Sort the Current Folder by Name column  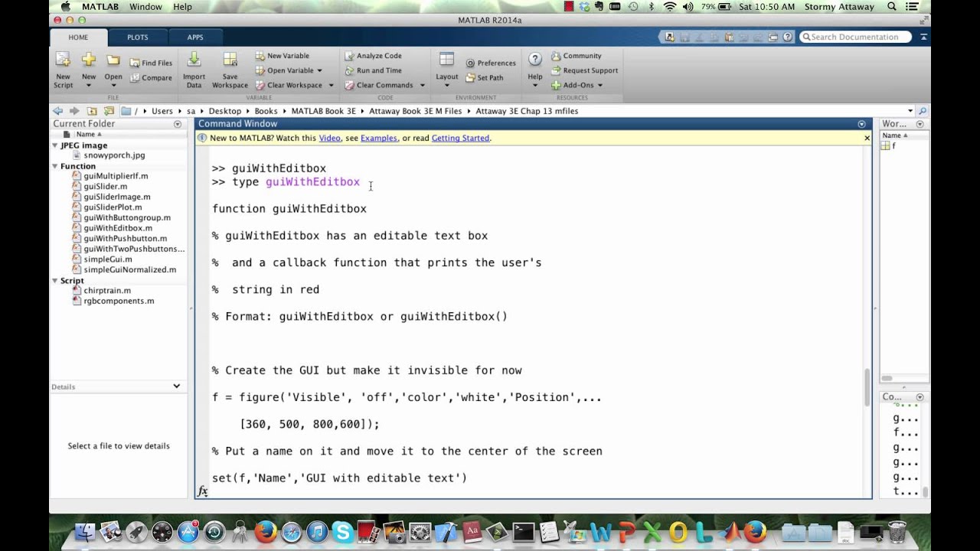tap(90, 135)
